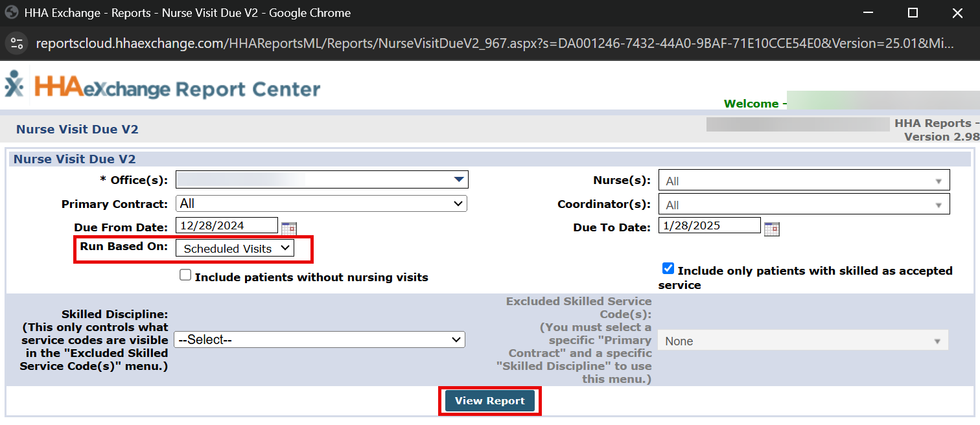Open the Due From Date calendar picker
This screenshot has height=425, width=980.
(x=288, y=228)
